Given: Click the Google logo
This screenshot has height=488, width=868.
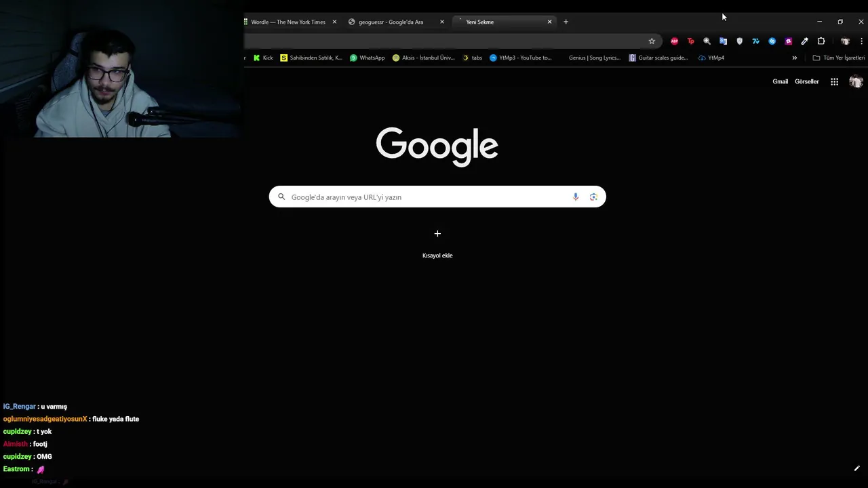Looking at the screenshot, I should (x=437, y=146).
